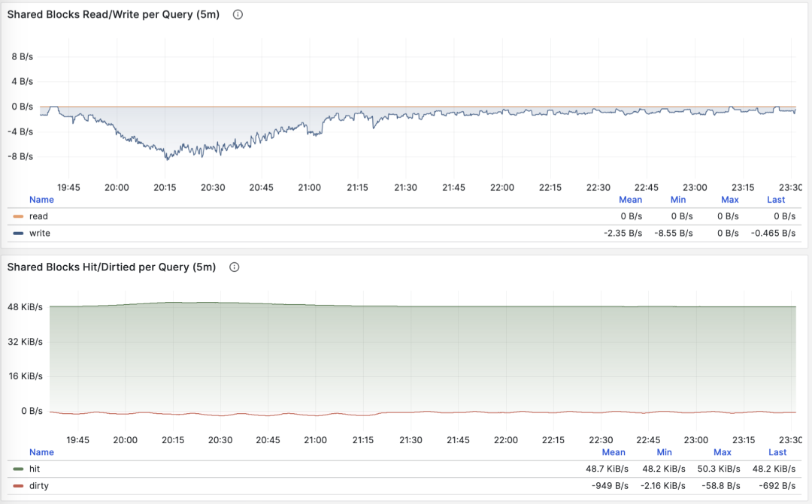
Task: Sort Hit/Dirtied legend by Name column
Action: pos(41,452)
